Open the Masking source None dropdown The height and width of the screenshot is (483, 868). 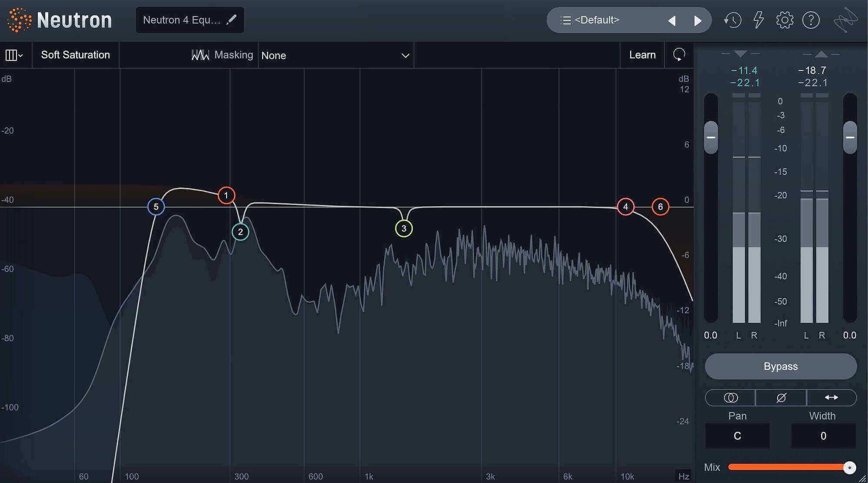(336, 55)
